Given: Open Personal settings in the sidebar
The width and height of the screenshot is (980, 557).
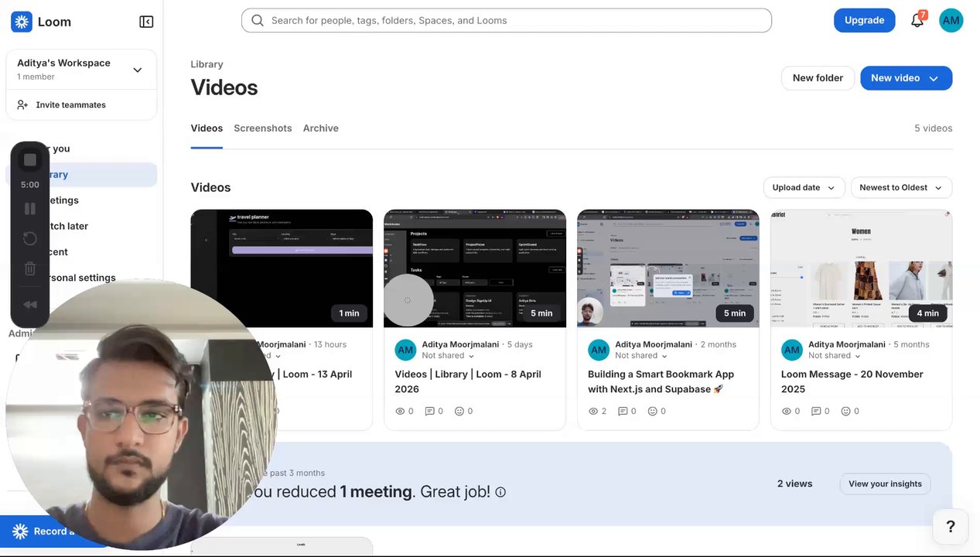Looking at the screenshot, I should click(81, 278).
